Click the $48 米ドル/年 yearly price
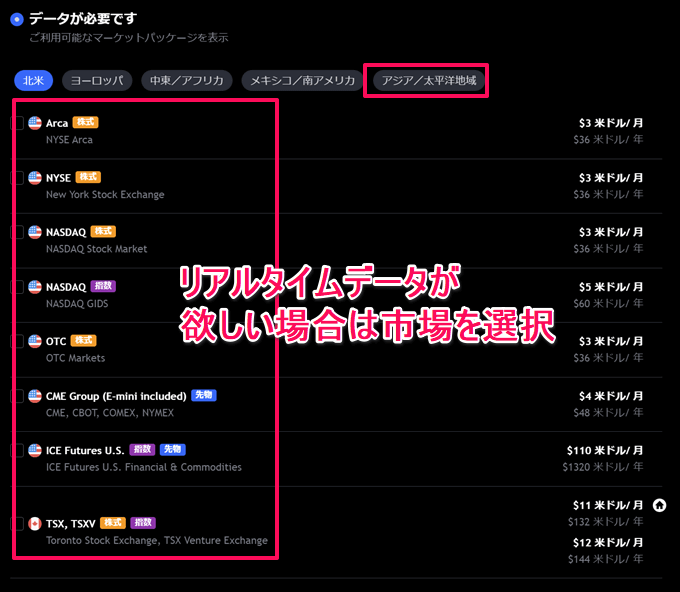The height and width of the screenshot is (592, 680). [x=608, y=413]
